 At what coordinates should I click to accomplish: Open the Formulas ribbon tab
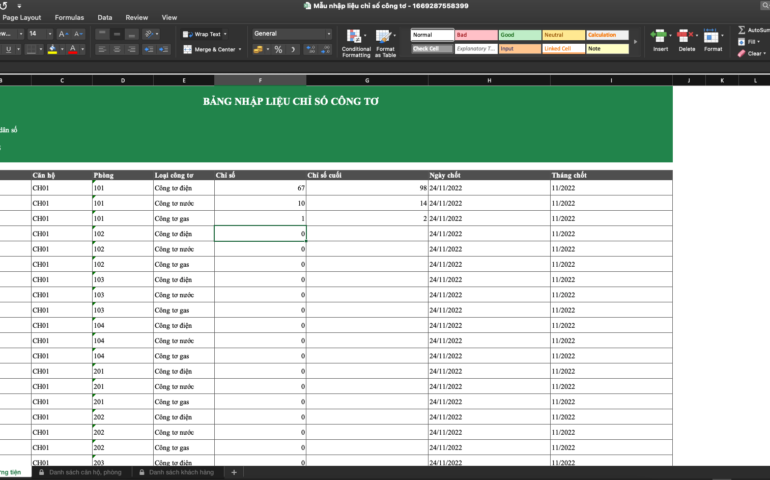(x=69, y=17)
